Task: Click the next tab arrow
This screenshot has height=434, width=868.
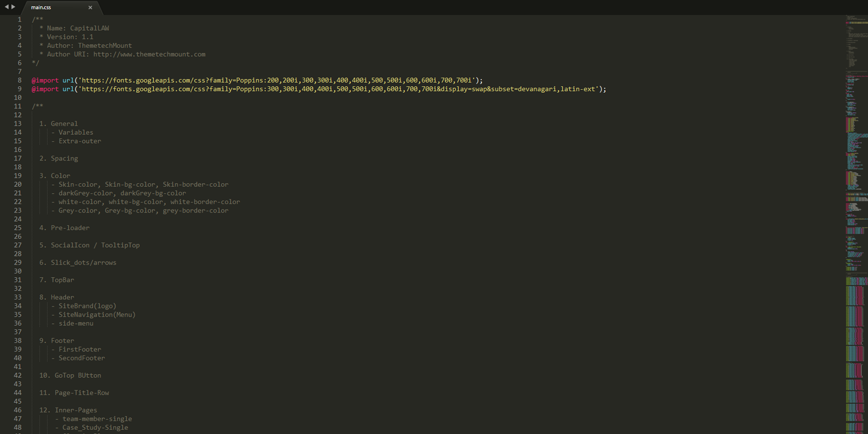Action: coord(14,7)
